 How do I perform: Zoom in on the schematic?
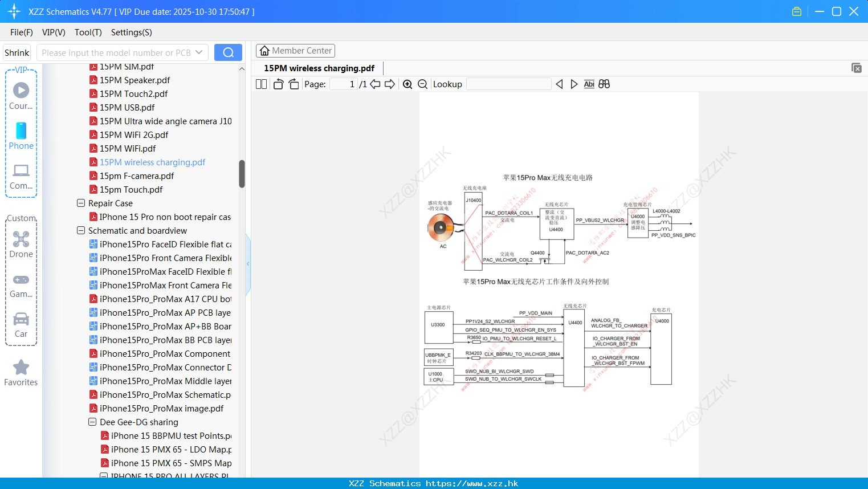tap(407, 84)
